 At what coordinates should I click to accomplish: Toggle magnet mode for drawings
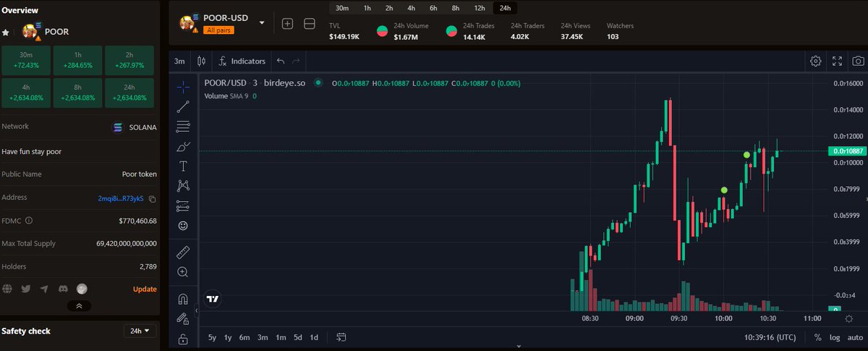pyautogui.click(x=183, y=299)
